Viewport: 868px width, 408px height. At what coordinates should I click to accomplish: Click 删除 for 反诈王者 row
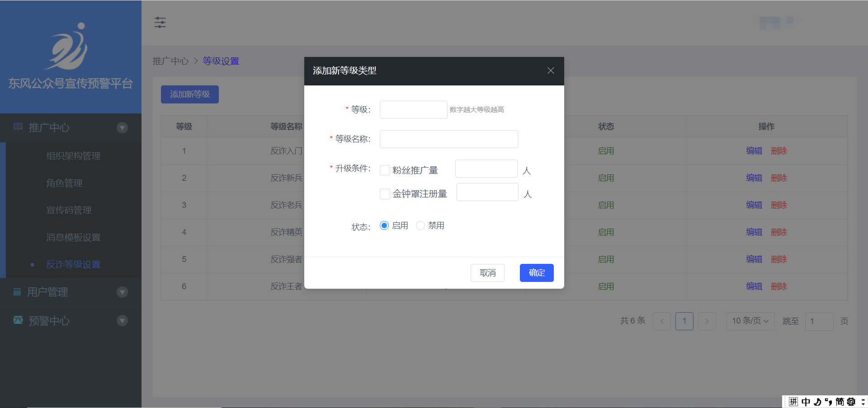[x=779, y=286]
